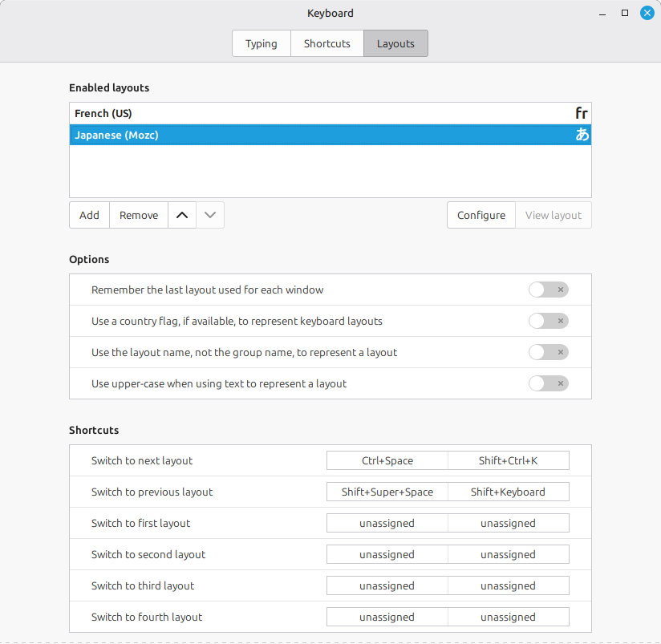Click the move layout down arrow
Image resolution: width=661 pixels, height=644 pixels.
[210, 215]
